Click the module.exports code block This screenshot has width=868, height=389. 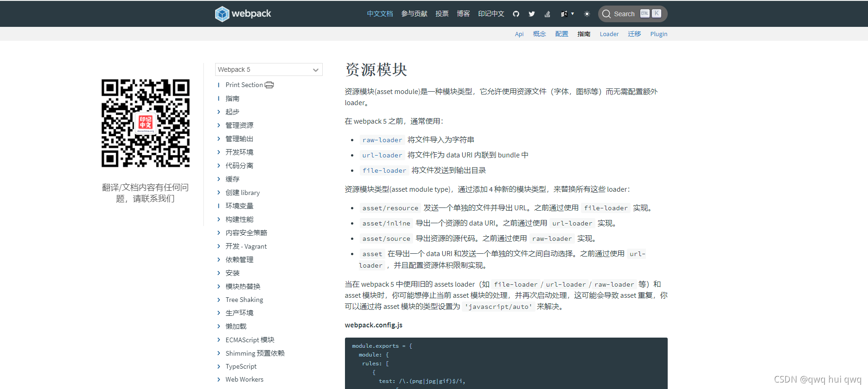click(506, 363)
